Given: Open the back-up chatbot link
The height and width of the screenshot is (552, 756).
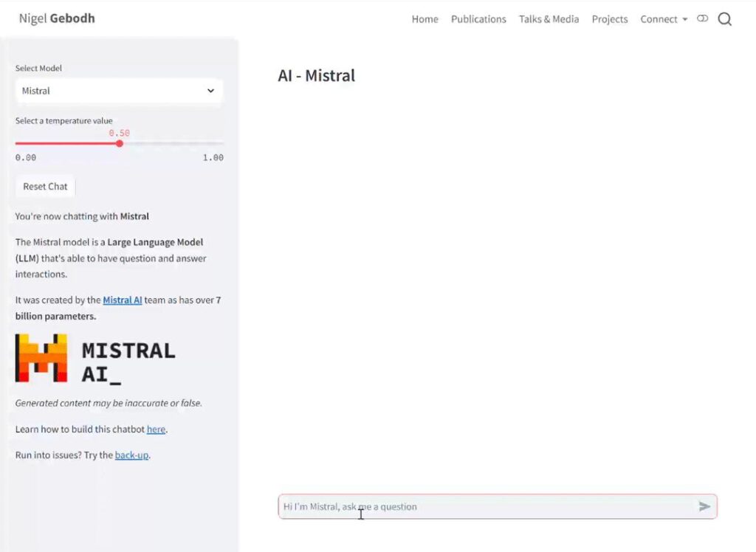Looking at the screenshot, I should [x=131, y=455].
